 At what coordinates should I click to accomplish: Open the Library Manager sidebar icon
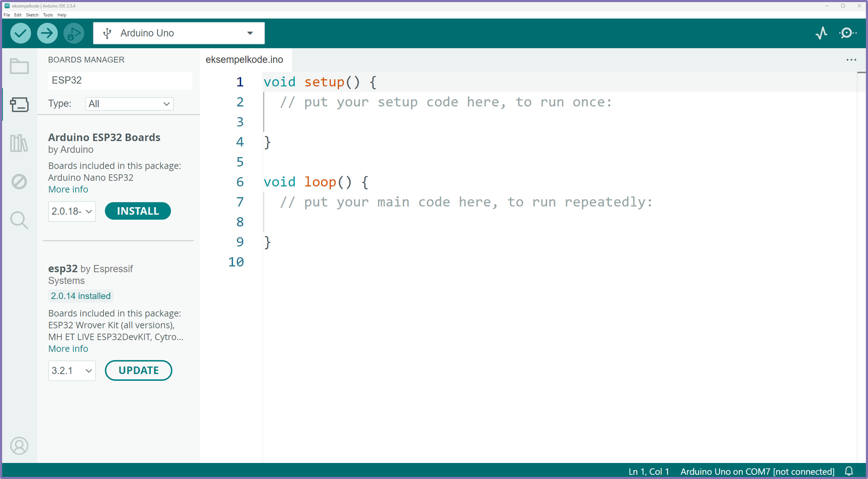(19, 143)
